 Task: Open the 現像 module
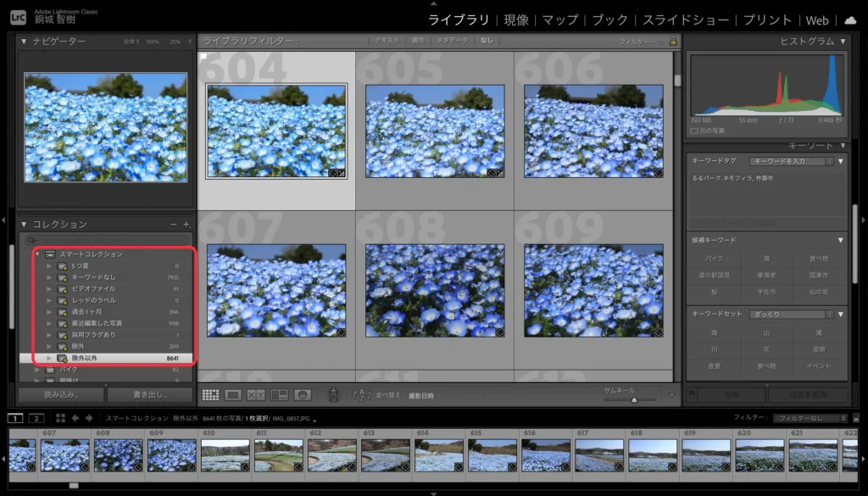point(516,20)
